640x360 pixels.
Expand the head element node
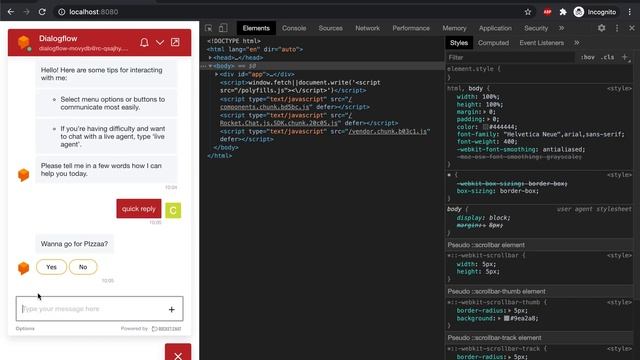coord(210,58)
